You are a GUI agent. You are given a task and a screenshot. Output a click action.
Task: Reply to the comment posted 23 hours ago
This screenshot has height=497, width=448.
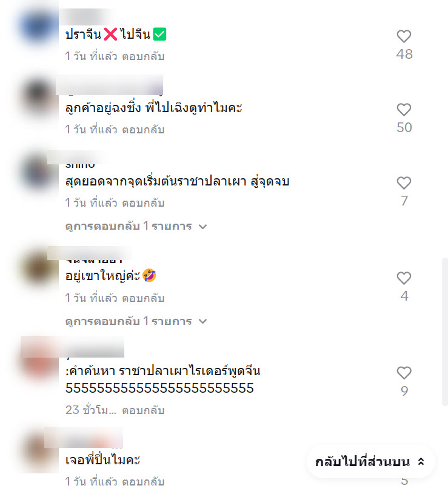(143, 410)
